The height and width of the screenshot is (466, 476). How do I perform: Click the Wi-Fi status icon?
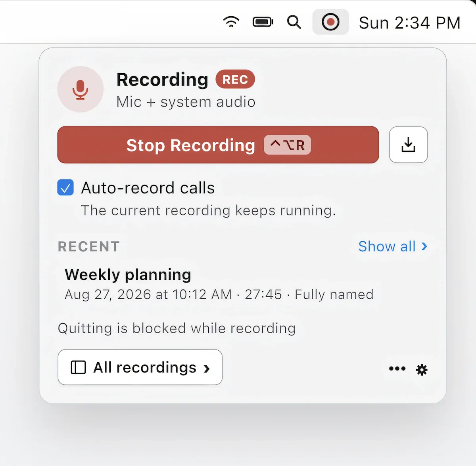click(231, 22)
